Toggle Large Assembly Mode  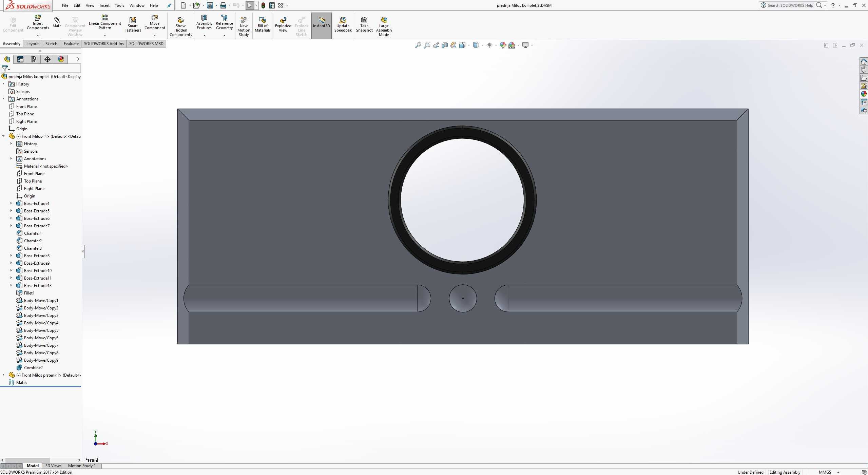(384, 20)
